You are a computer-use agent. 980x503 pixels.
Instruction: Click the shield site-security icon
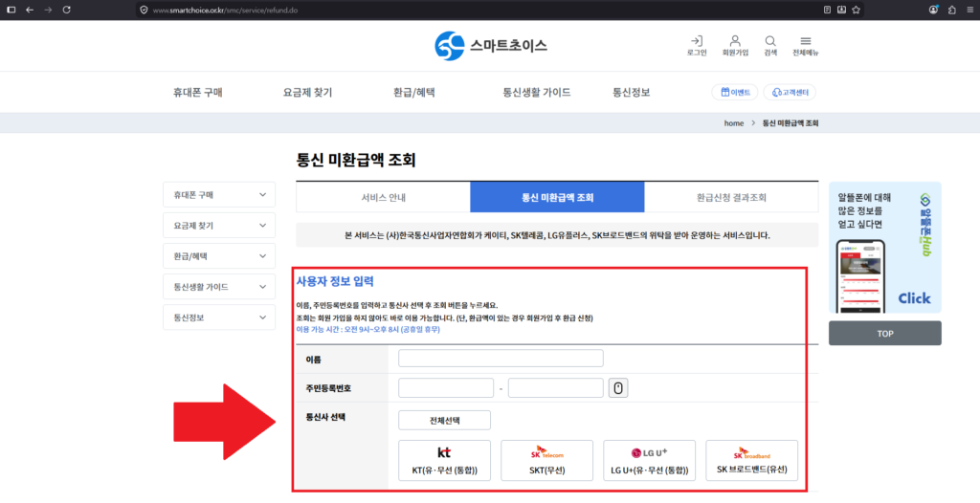click(x=145, y=10)
